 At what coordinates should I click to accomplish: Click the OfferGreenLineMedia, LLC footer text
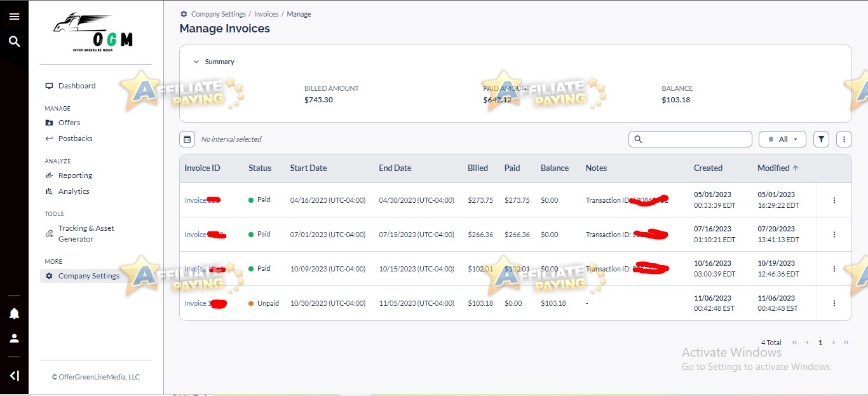96,377
